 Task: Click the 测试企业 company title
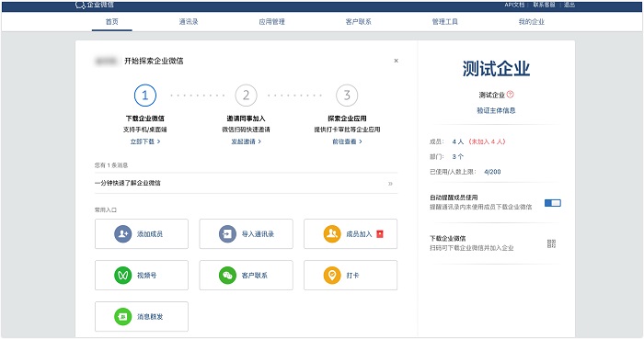point(496,69)
